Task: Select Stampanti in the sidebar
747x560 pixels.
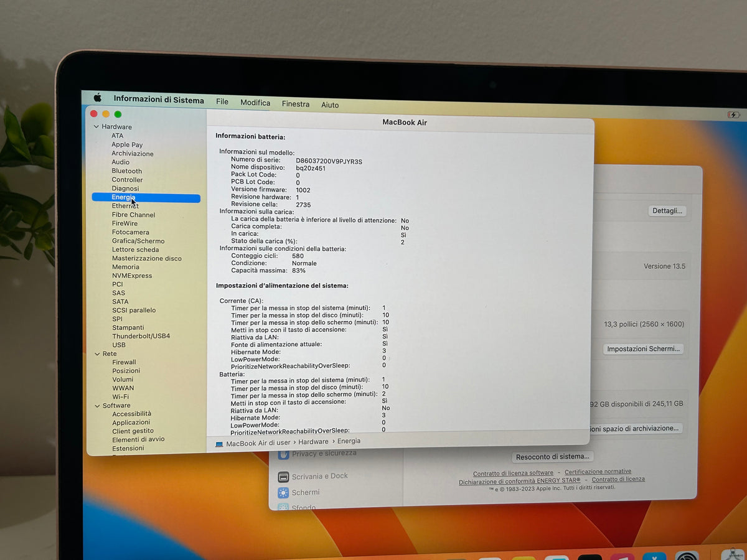Action: tap(128, 328)
